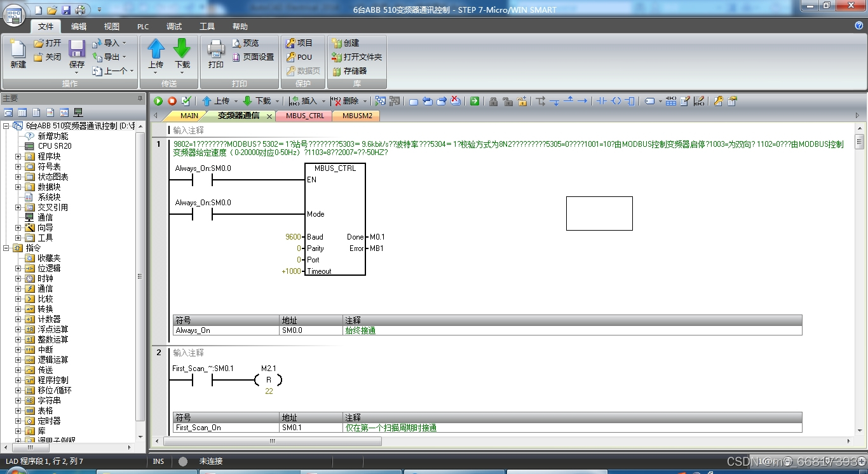Expand the 符号表 symbol table node
This screenshot has height=474, width=868.
(18, 166)
